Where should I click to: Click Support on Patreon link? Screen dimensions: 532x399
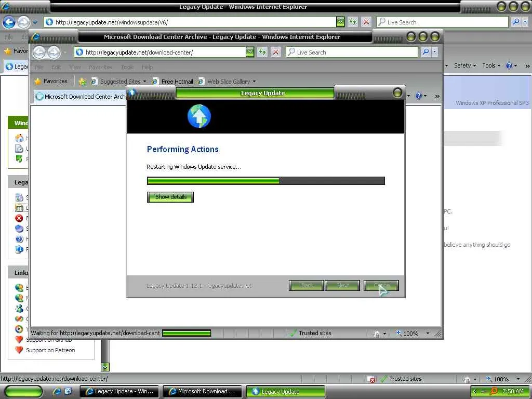[50, 350]
